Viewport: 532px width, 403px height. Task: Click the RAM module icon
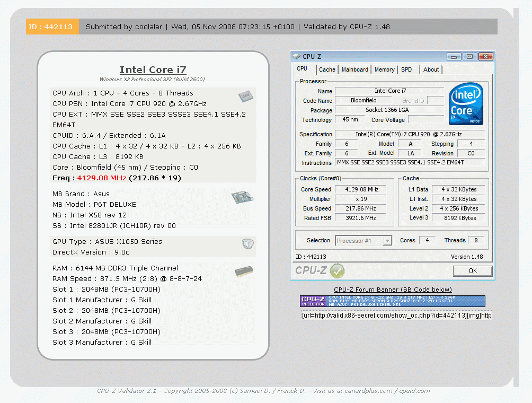(244, 271)
